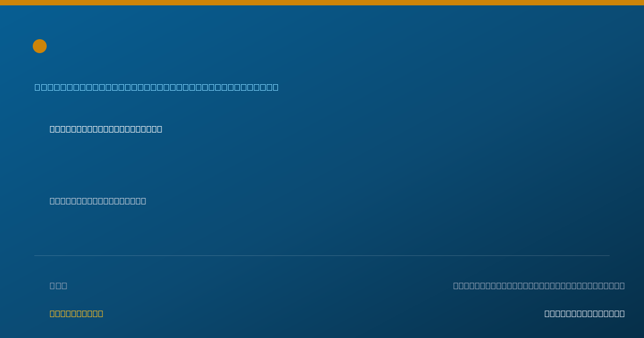Screen dimensions: 644x338
Task: Click the orange strip along the top edge
Action: click(x=322, y=3)
